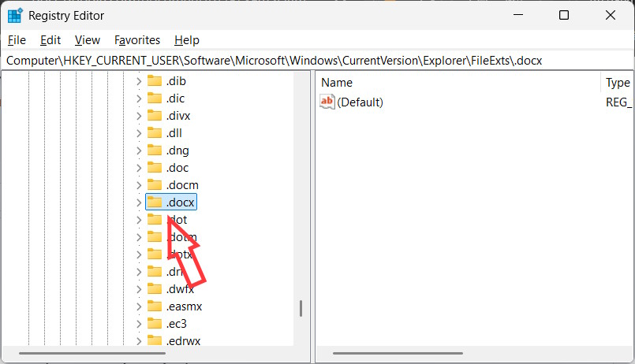Select the .ec3 key label
This screenshot has height=364, width=635.
(x=177, y=324)
